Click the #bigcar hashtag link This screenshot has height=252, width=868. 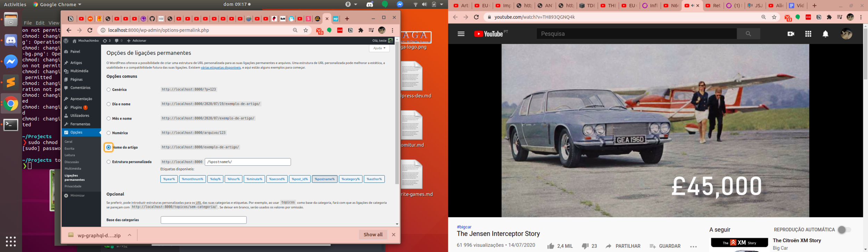click(464, 227)
